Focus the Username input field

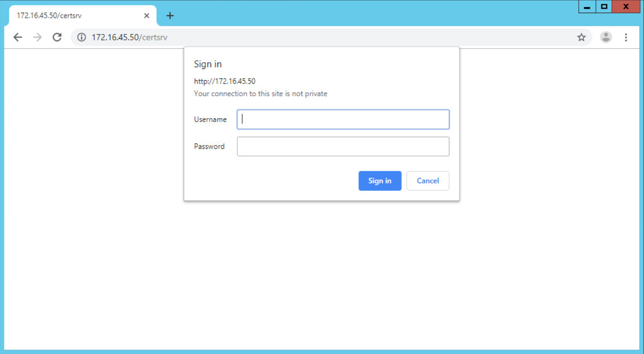pyautogui.click(x=343, y=119)
